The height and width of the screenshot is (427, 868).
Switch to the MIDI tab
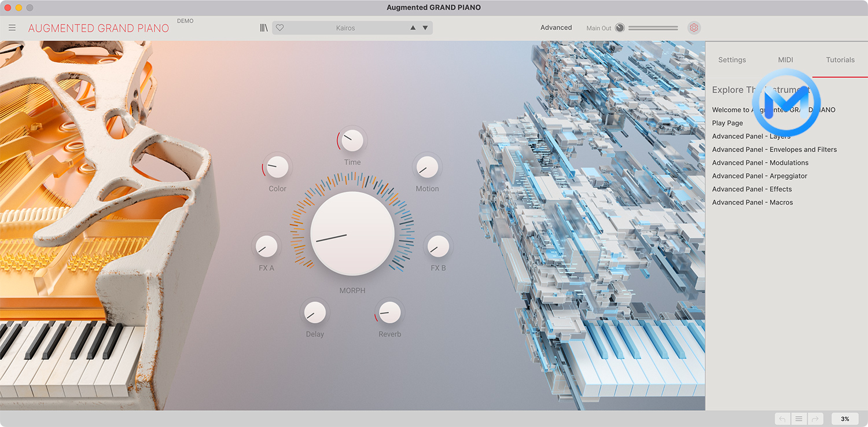coord(785,60)
